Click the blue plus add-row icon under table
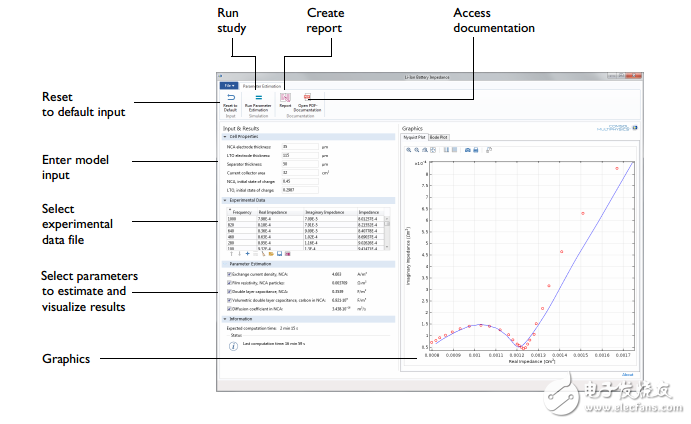Image resolution: width=691 pixels, height=424 pixels. [247, 255]
